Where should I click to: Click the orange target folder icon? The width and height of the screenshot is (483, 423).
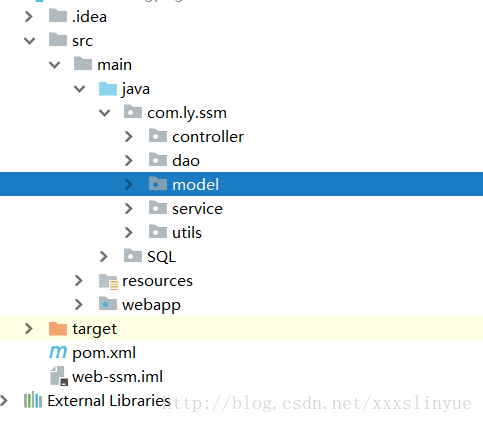tap(58, 328)
